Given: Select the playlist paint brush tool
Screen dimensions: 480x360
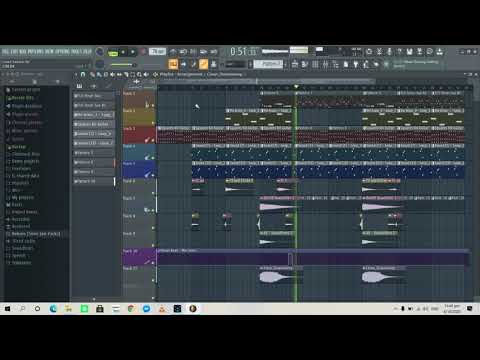Looking at the screenshot, I should [x=99, y=74].
